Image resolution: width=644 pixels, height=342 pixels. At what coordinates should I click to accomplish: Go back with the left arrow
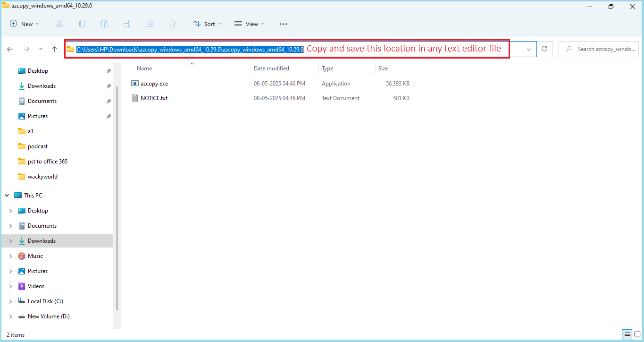click(10, 49)
